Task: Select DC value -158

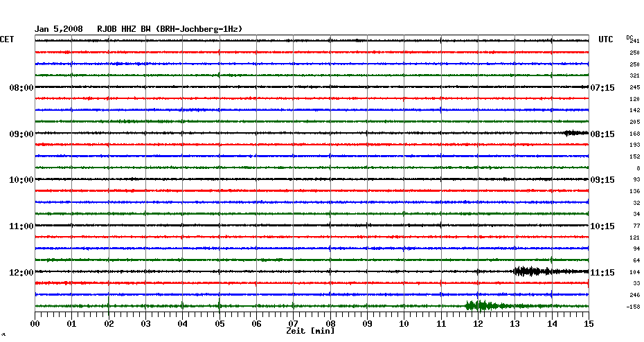Action: [633, 307]
